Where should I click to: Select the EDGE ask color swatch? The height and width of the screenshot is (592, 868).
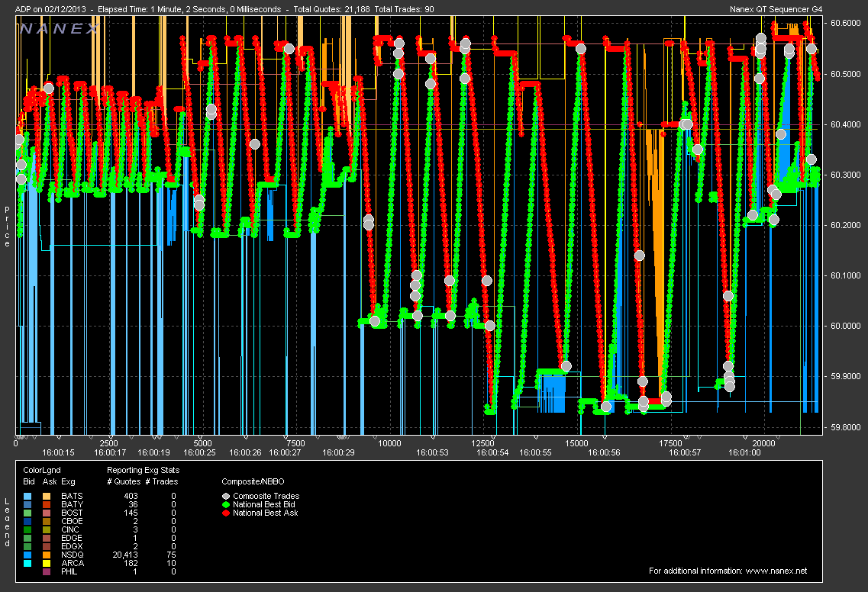point(47,538)
